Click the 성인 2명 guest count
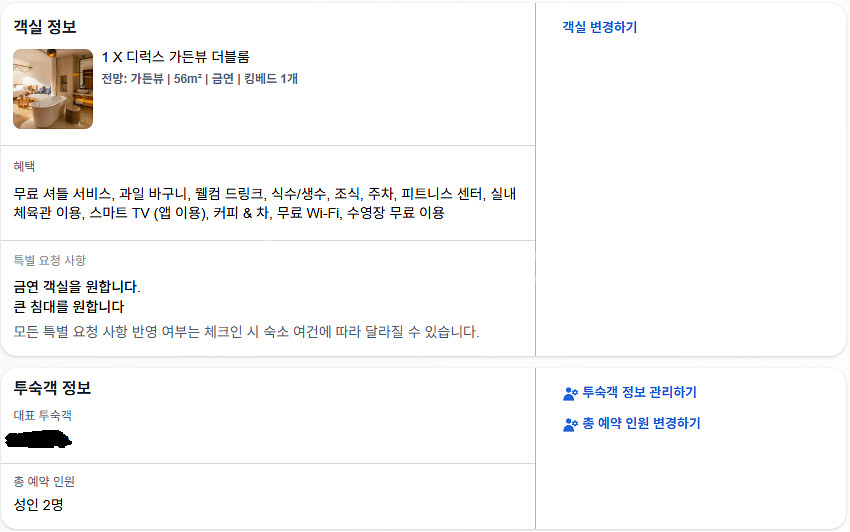The image size is (850, 532). pyautogui.click(x=38, y=505)
